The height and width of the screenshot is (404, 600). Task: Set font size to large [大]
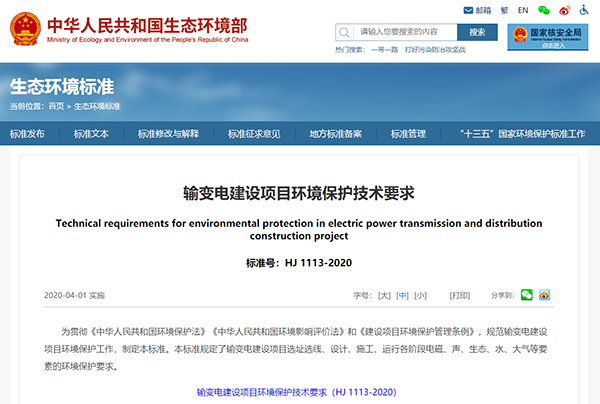(383, 296)
